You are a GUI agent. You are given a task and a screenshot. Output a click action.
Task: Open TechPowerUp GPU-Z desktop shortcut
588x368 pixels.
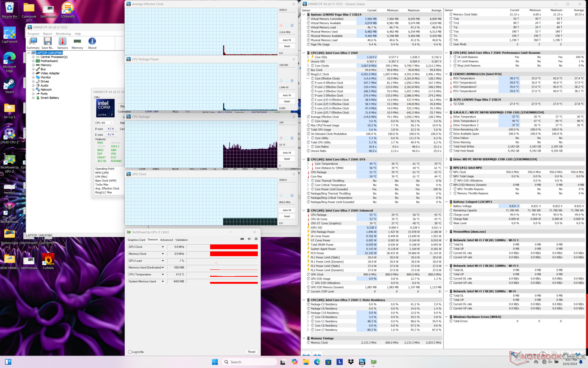pos(9,163)
